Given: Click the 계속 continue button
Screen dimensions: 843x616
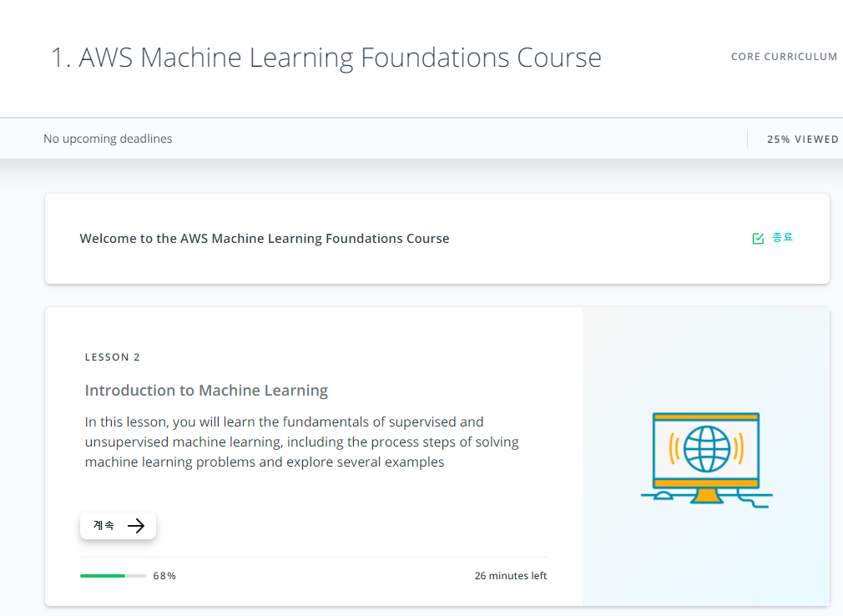Looking at the screenshot, I should (118, 526).
